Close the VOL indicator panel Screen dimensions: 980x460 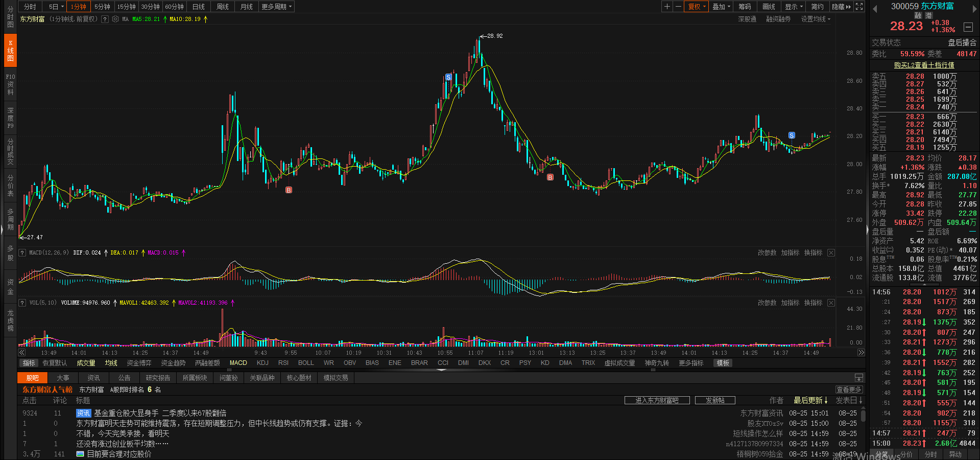(831, 303)
